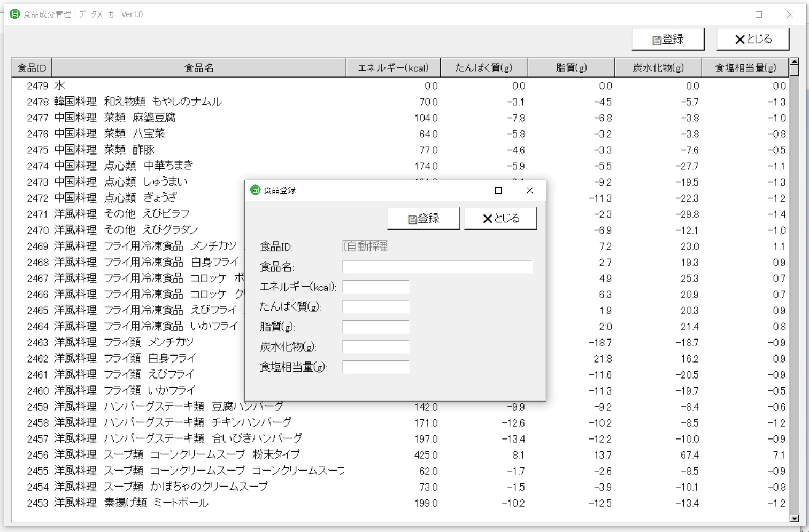
Task: Click the 食塩相当量(g) input field
Action: click(376, 367)
